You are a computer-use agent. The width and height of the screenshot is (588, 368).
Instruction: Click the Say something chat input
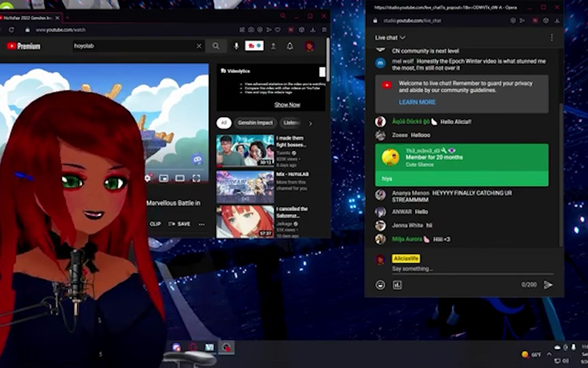pos(472,269)
